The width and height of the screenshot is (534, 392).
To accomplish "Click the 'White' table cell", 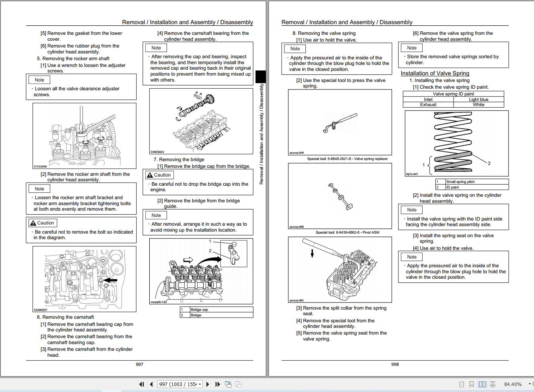I will (x=479, y=105).
